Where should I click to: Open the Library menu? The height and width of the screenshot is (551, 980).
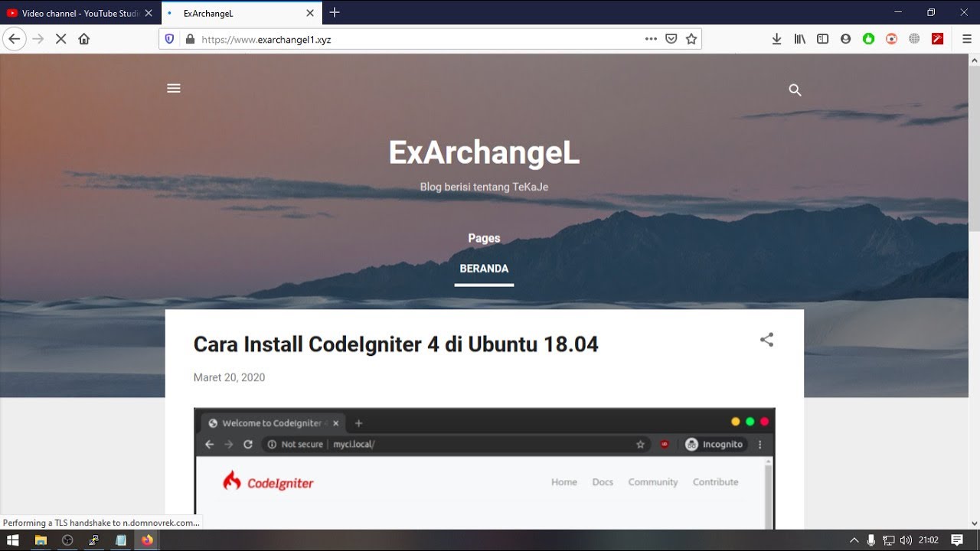799,39
